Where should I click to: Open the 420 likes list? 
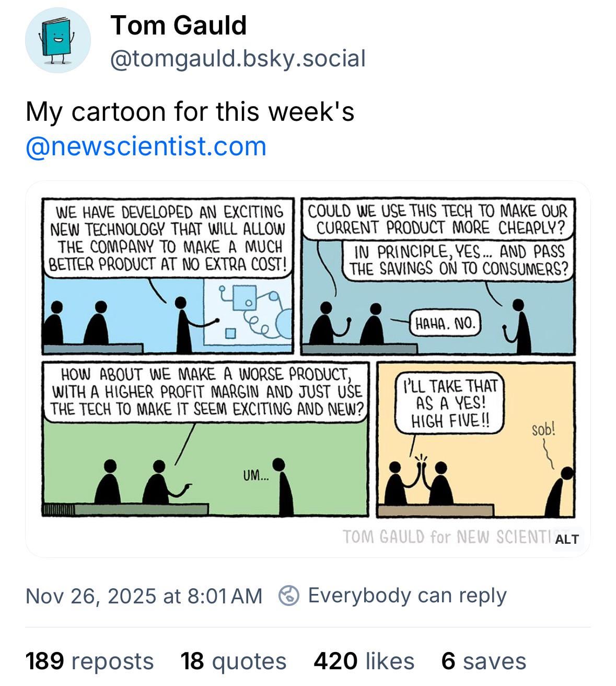click(x=364, y=661)
